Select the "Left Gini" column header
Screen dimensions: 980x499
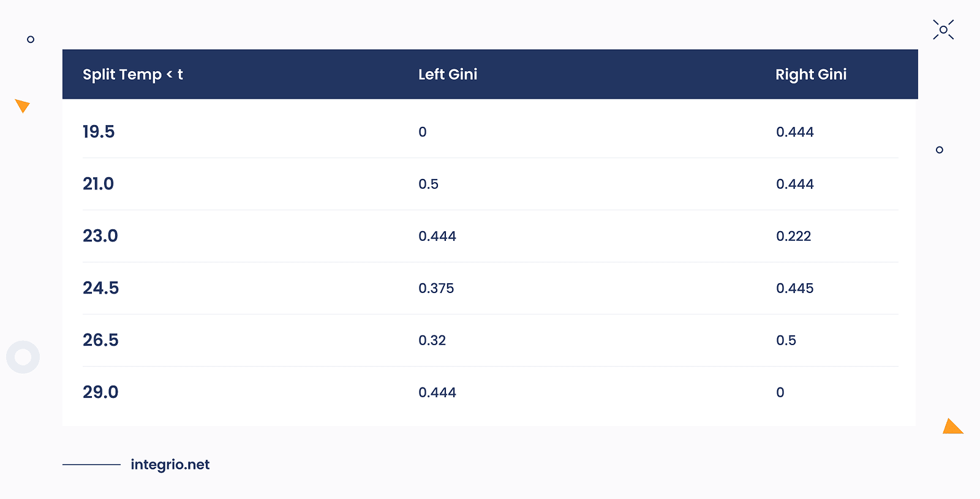point(448,75)
